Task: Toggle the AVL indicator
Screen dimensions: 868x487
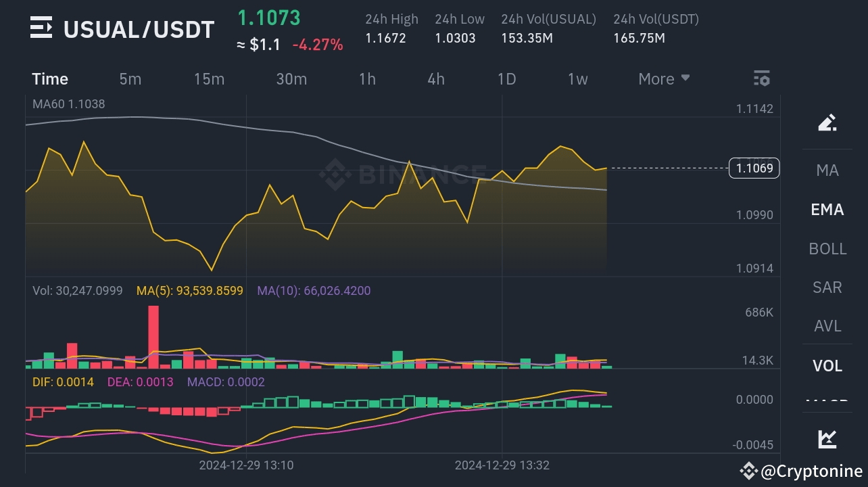Action: click(827, 326)
